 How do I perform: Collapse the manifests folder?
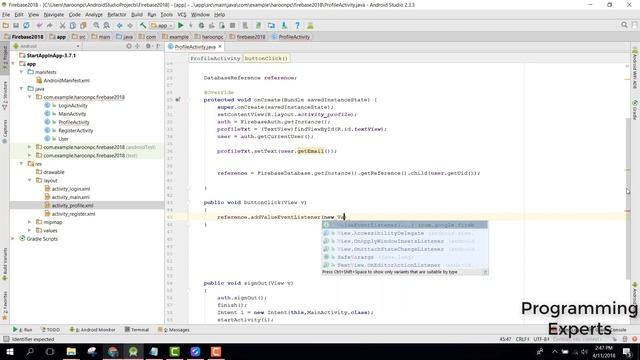point(21,72)
